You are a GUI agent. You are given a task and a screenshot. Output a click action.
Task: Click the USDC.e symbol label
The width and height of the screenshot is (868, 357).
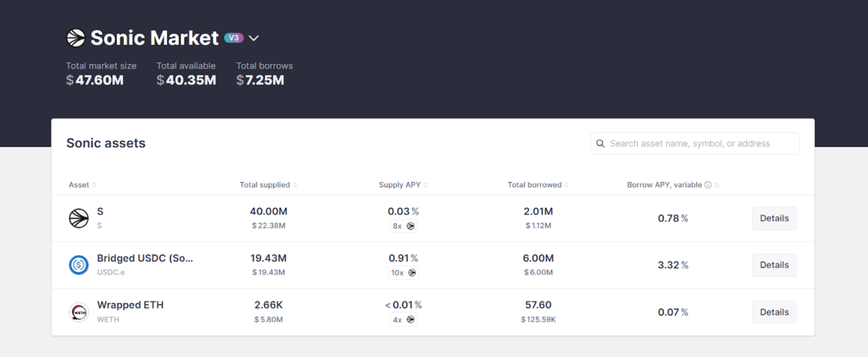(111, 272)
